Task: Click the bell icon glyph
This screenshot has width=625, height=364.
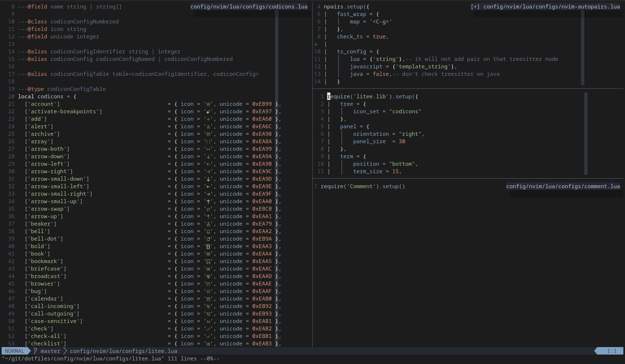Action: click(x=208, y=231)
